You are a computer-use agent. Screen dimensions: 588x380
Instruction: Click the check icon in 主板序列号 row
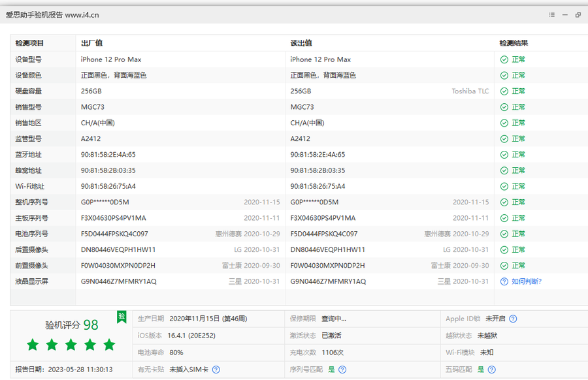tap(504, 218)
